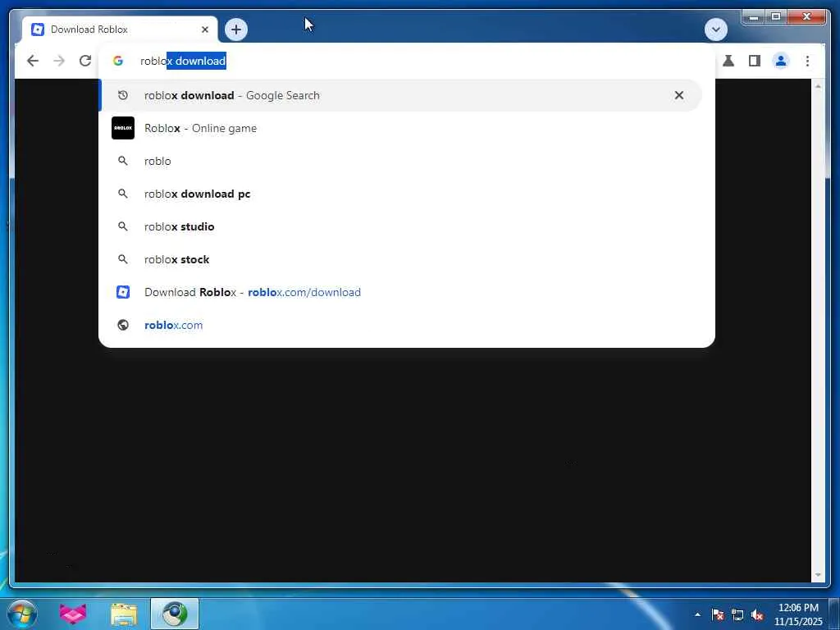Open the tab search dropdown arrow
Viewport: 840px width, 630px height.
coord(715,30)
